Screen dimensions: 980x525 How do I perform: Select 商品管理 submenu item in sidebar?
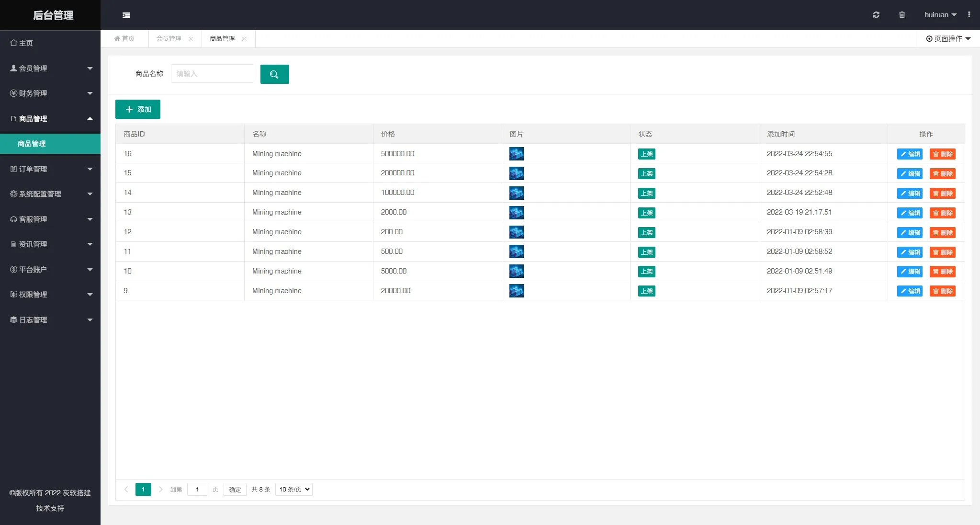click(32, 144)
